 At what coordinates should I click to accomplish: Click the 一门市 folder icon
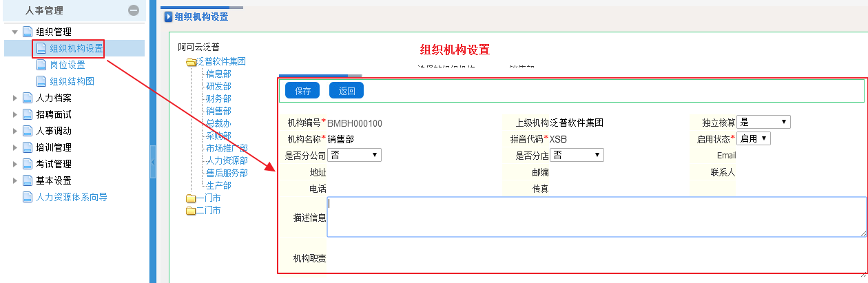point(191,198)
